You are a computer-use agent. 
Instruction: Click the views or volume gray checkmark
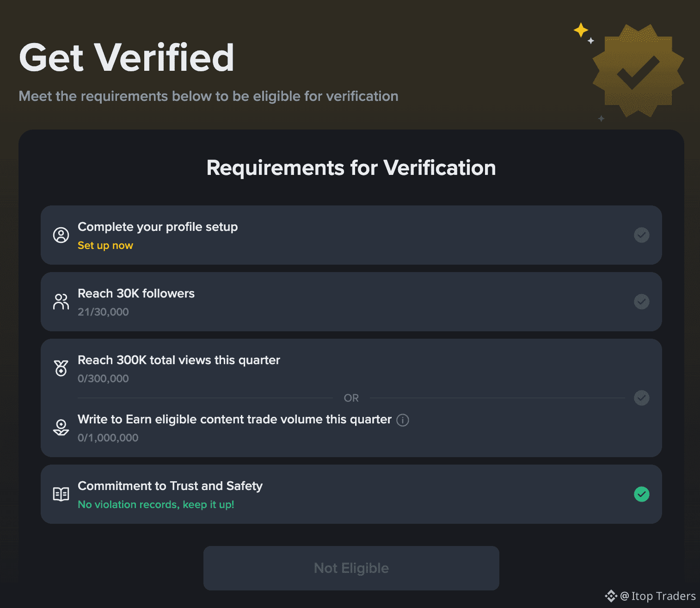pyautogui.click(x=641, y=398)
